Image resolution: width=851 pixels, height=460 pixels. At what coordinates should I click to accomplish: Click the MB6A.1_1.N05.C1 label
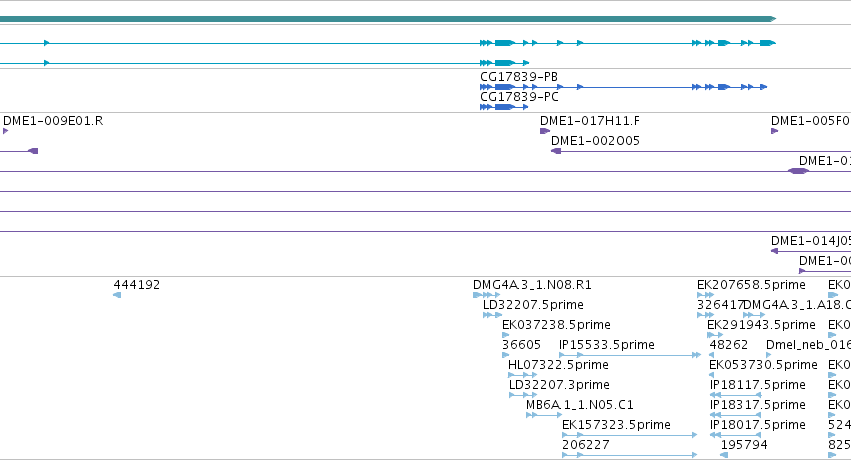tap(580, 405)
